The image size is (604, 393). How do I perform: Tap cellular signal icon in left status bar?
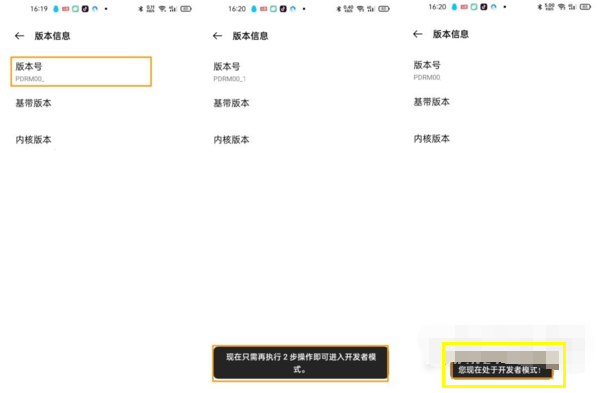point(173,9)
